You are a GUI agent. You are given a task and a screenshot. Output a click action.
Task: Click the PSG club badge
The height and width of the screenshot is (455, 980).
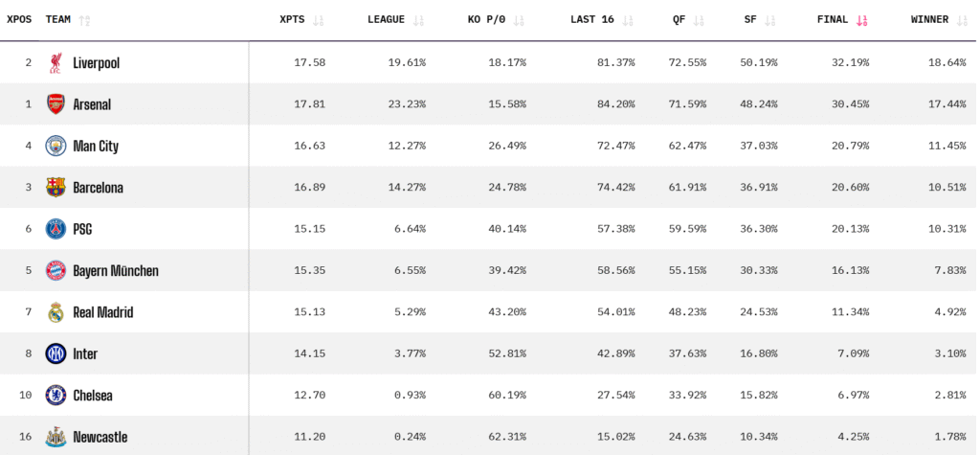point(56,229)
